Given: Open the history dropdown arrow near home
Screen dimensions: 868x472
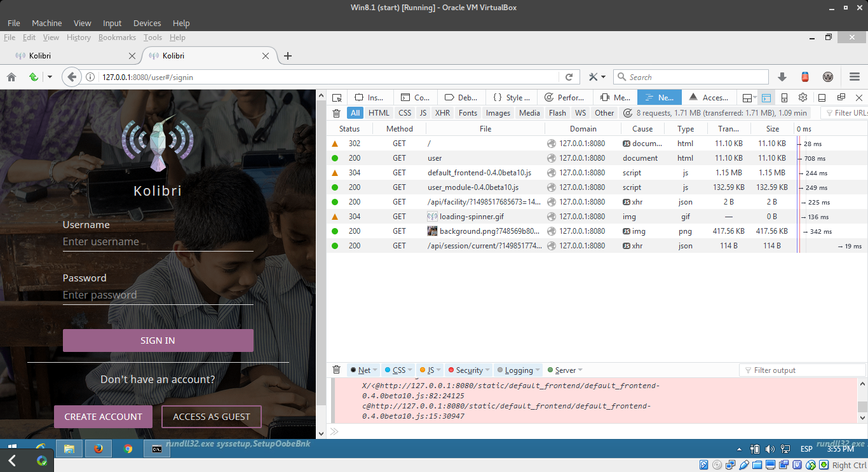Looking at the screenshot, I should click(x=50, y=77).
